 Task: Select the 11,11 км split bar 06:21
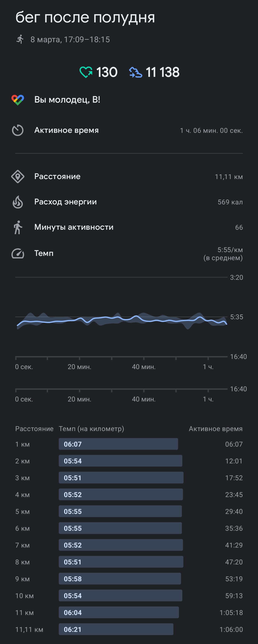pos(116,629)
